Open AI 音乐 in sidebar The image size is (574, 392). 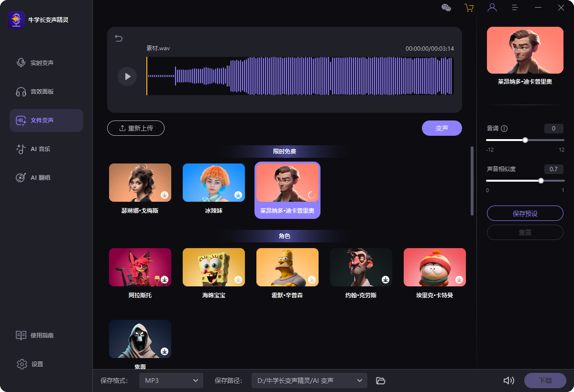pos(46,149)
